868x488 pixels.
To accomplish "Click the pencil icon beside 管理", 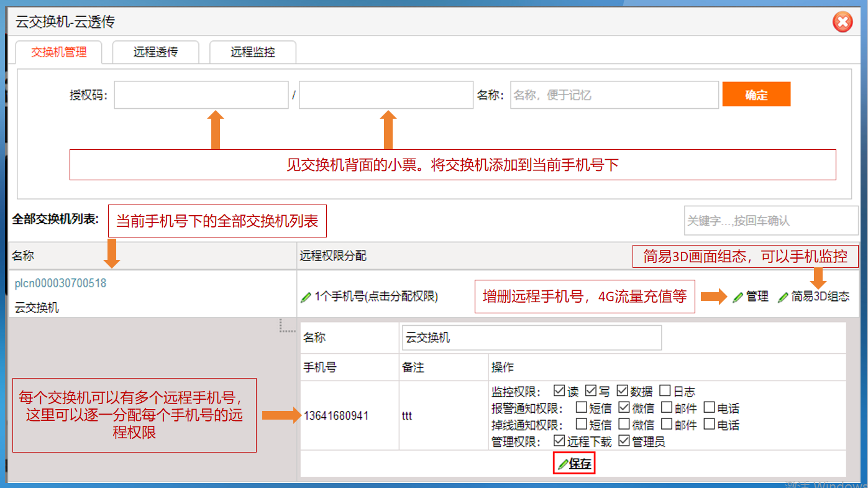I will (x=738, y=297).
